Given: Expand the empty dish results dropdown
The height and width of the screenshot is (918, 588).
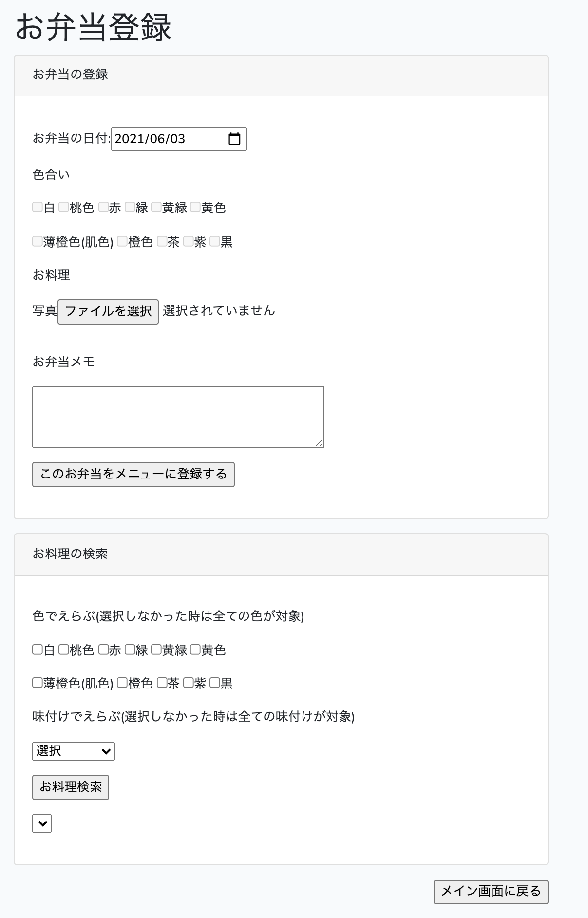Looking at the screenshot, I should 42,823.
